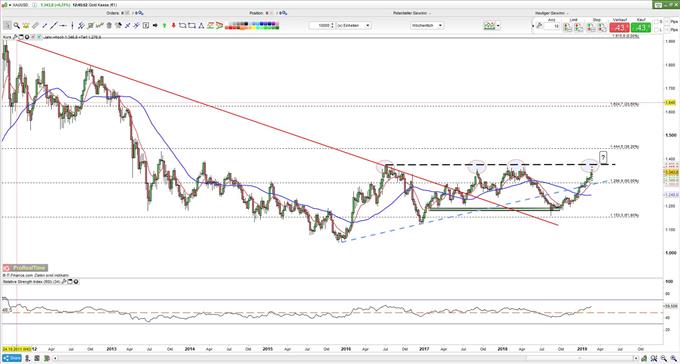Click RSI panel round black icon
The height and width of the screenshot is (364, 680).
pyautogui.click(x=76, y=282)
